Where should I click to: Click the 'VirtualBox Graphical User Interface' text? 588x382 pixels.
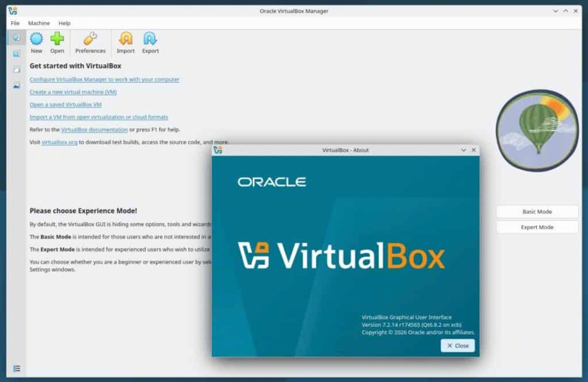(x=407, y=318)
